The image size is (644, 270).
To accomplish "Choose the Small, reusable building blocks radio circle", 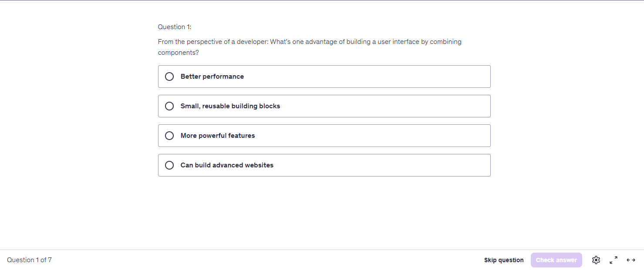I will pyautogui.click(x=169, y=106).
